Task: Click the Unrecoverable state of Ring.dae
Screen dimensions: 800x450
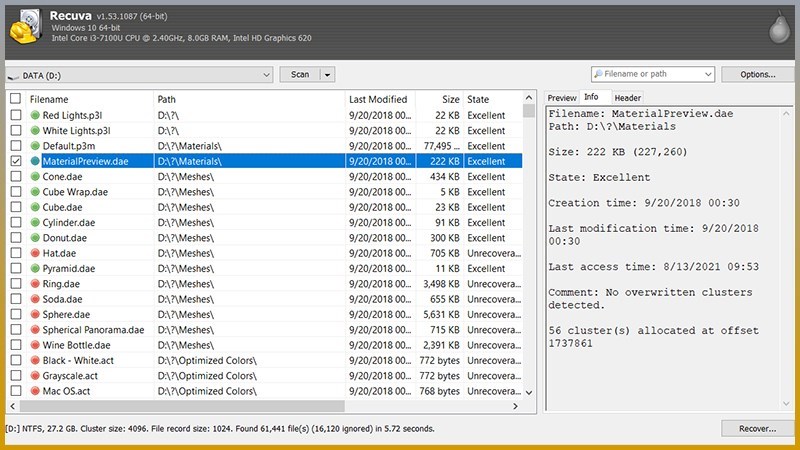Action: 494,284
